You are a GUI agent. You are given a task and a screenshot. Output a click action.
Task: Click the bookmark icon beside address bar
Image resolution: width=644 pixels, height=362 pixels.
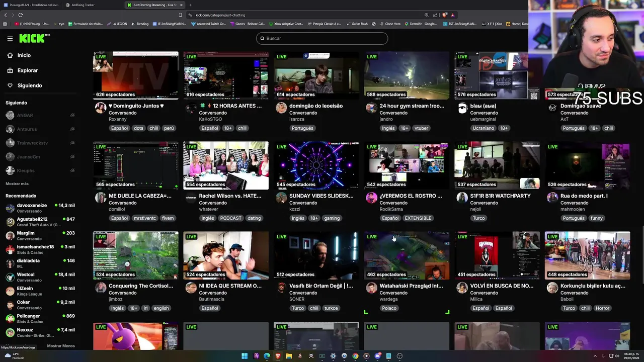point(180,15)
